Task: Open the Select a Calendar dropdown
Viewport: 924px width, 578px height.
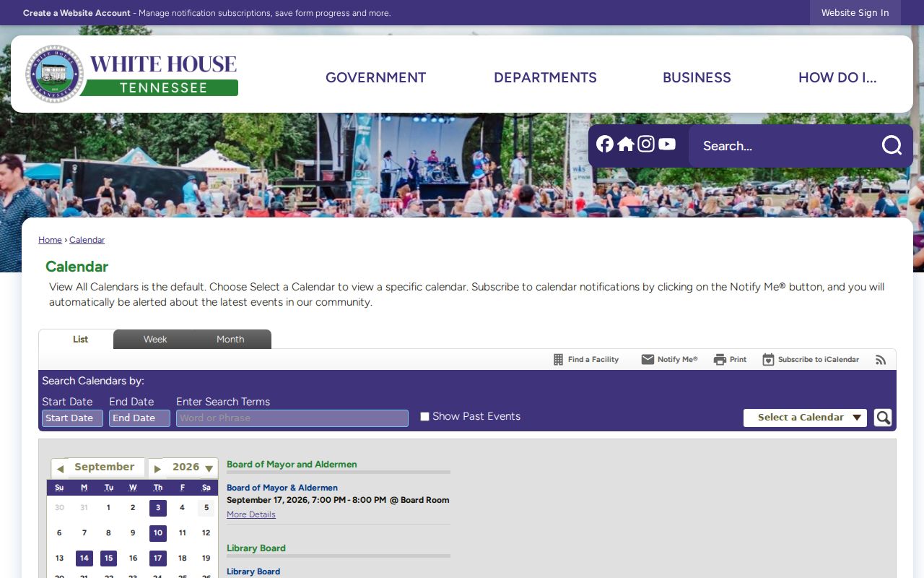Action: [805, 418]
